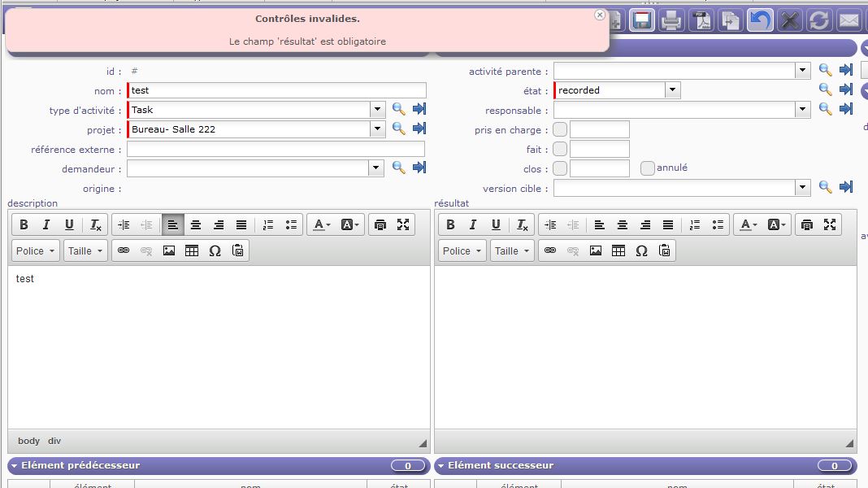This screenshot has width=868, height=488.
Task: Check the 'fait' checkbox
Action: tap(560, 149)
